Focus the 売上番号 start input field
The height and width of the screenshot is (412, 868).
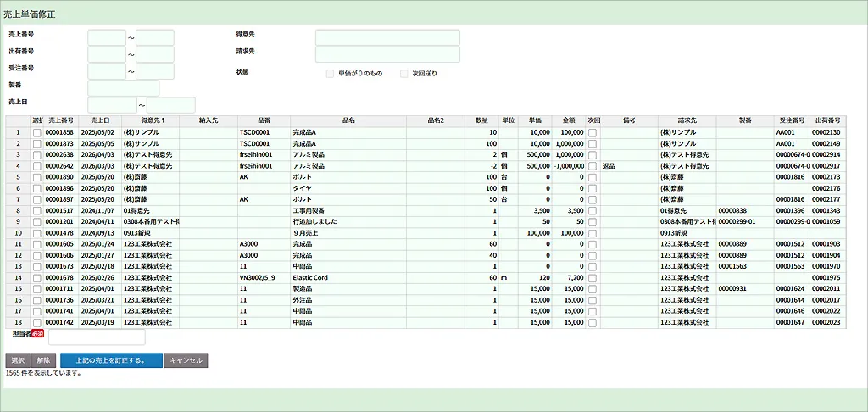(107, 37)
